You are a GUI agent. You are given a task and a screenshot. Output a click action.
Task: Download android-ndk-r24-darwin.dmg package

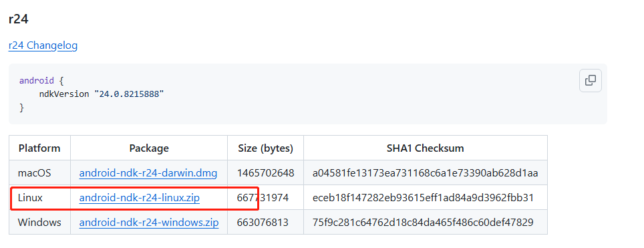(x=148, y=172)
